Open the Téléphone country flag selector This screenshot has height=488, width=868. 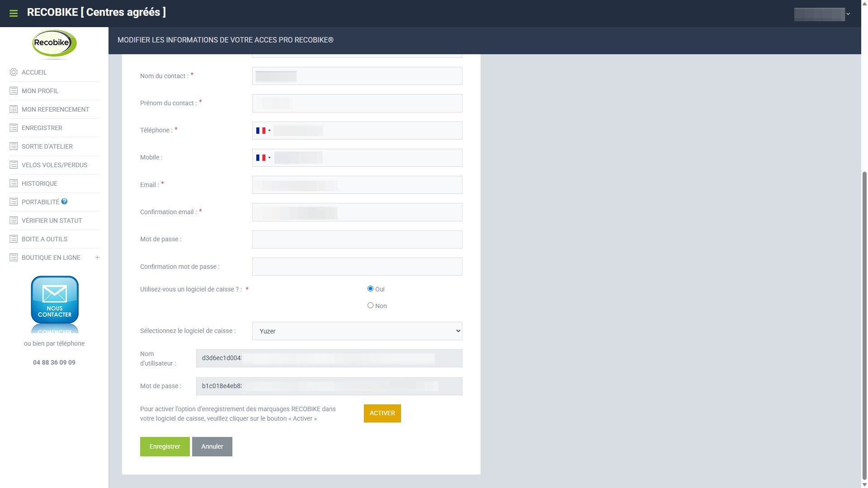(x=263, y=131)
